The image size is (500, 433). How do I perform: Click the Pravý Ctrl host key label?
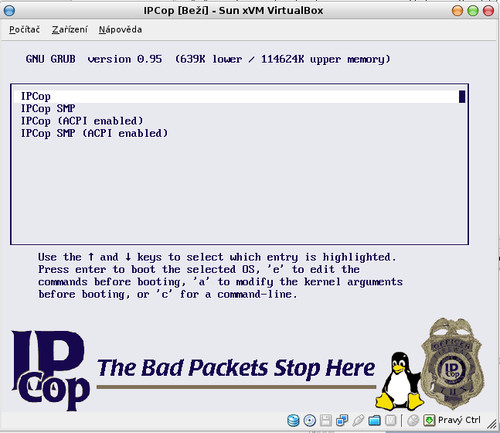coord(459,420)
